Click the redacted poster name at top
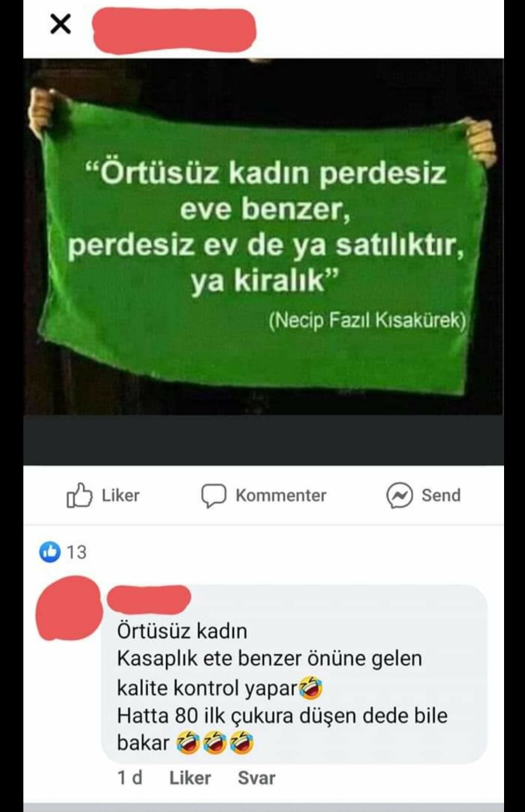 (x=175, y=30)
